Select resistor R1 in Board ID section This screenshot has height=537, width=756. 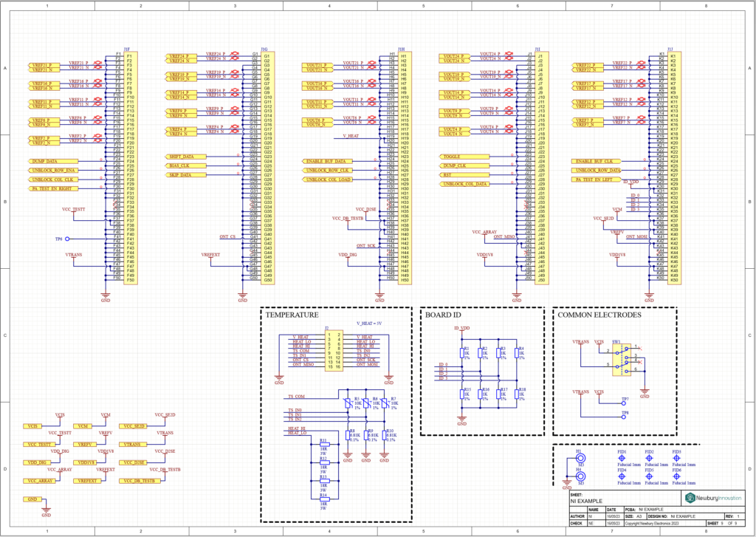pyautogui.click(x=462, y=353)
